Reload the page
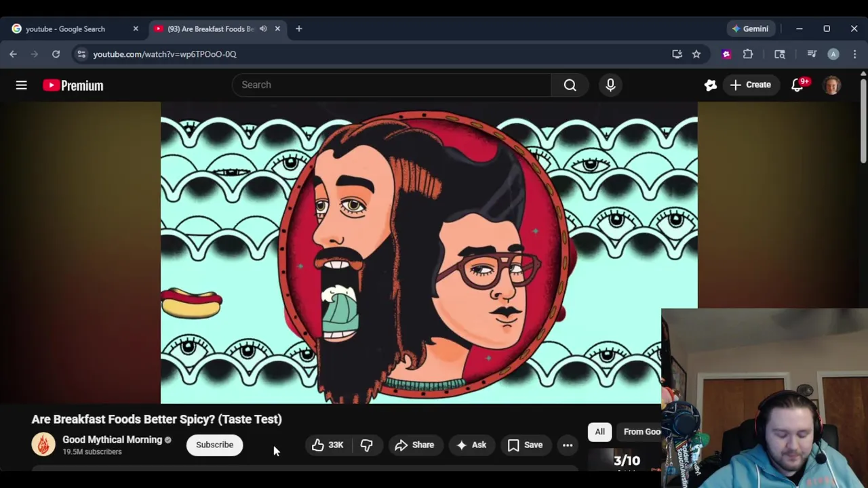This screenshot has height=488, width=868. [56, 54]
